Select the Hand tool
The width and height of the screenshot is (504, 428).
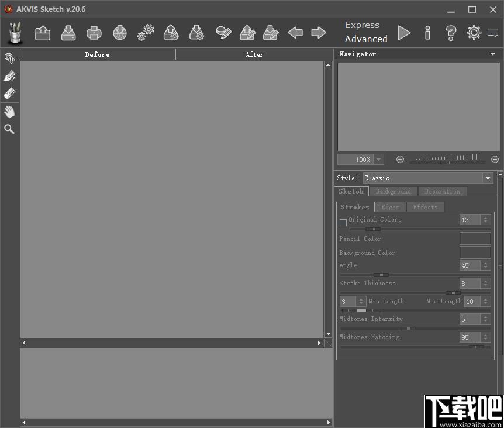point(9,112)
